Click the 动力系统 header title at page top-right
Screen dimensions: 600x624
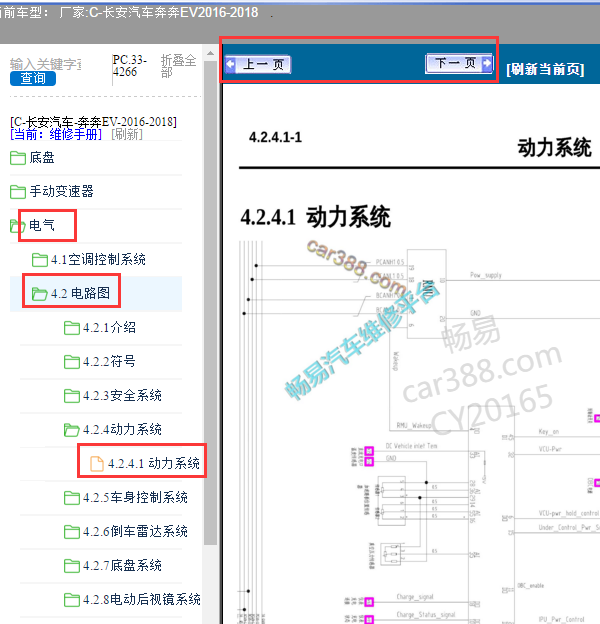[x=554, y=148]
